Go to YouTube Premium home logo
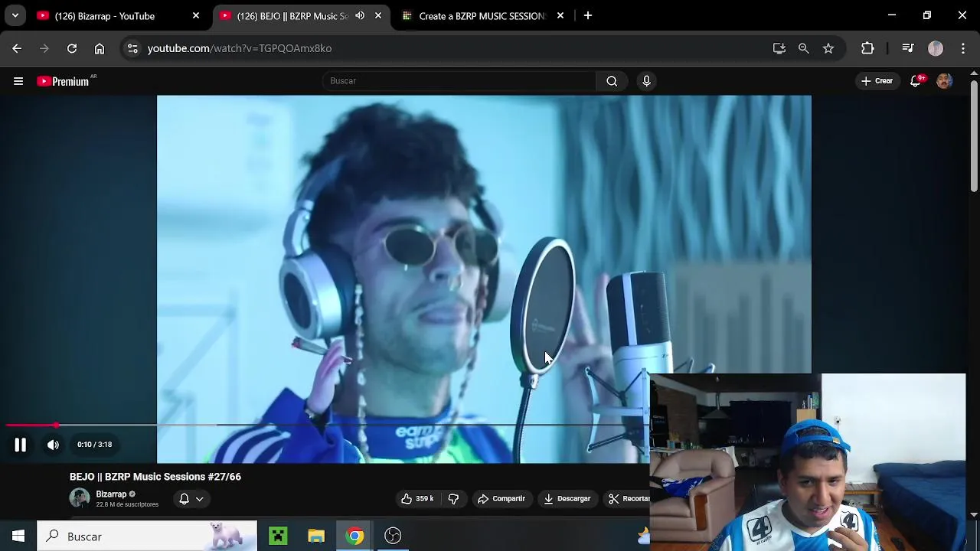Screen dimensions: 980x551 [65, 81]
